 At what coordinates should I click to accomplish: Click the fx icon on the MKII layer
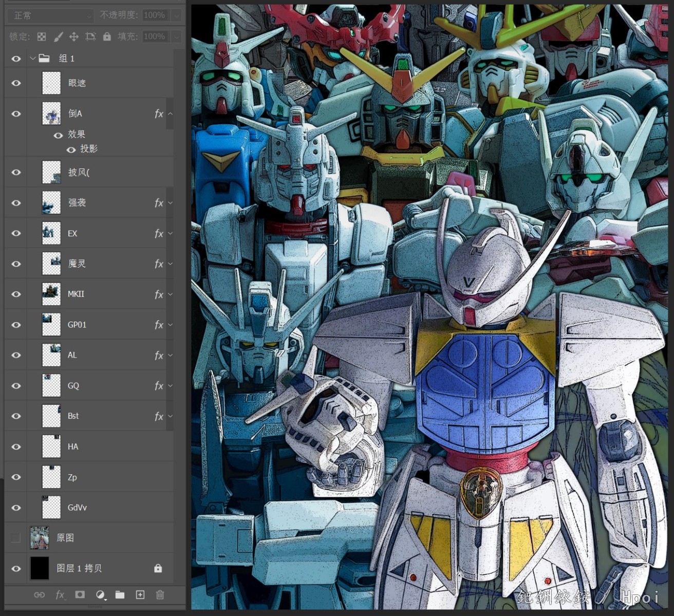tap(159, 294)
